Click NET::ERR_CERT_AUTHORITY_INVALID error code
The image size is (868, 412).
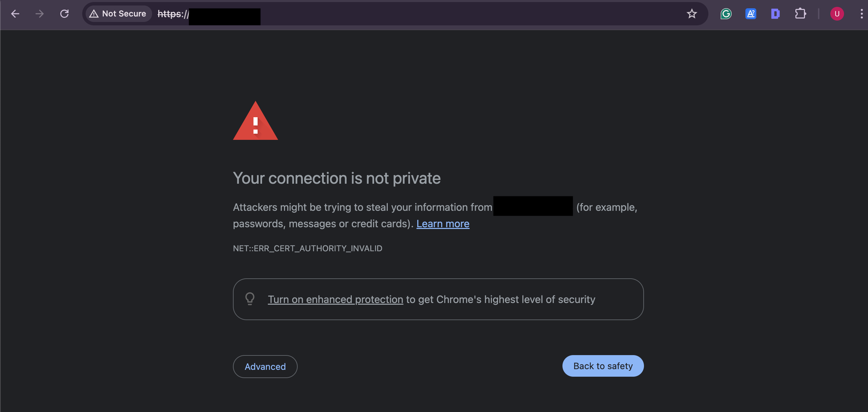pyautogui.click(x=308, y=248)
